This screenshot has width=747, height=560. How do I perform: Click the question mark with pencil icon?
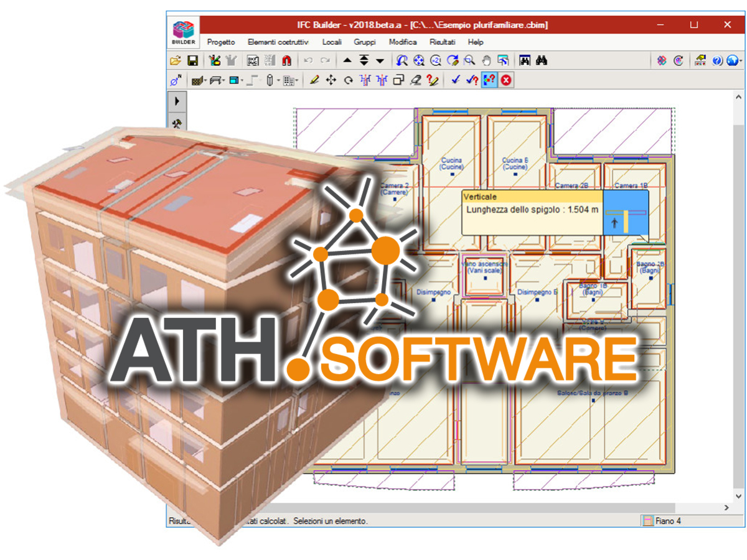(433, 80)
